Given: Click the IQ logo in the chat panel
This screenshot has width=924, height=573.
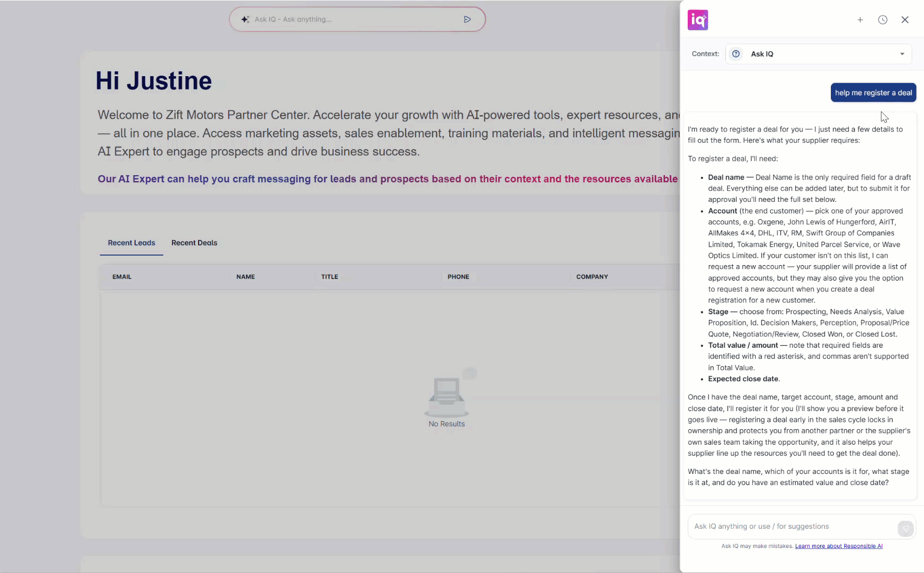Looking at the screenshot, I should click(x=698, y=20).
